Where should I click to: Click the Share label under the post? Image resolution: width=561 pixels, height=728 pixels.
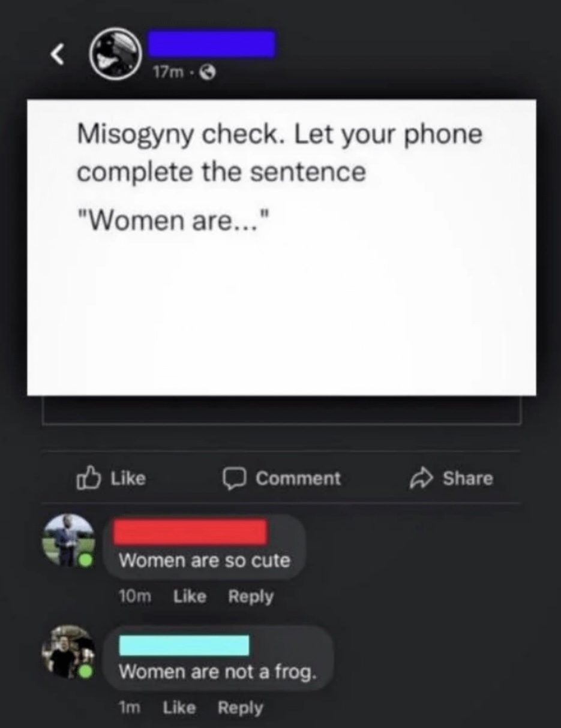tap(467, 478)
